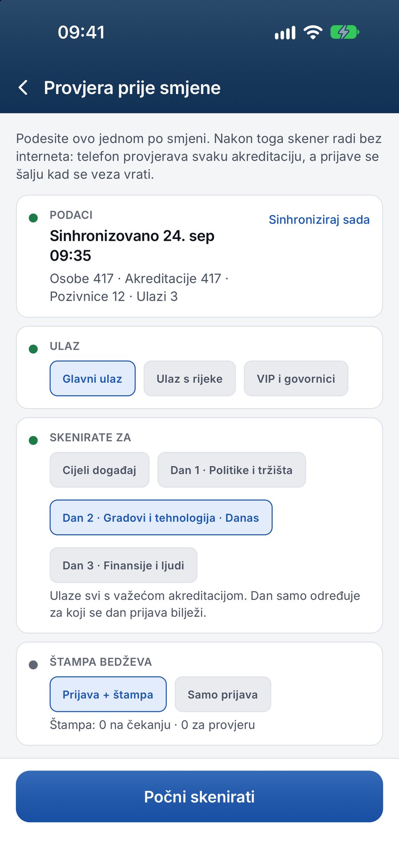
Task: Choose Ulaz s rijeke entrance
Action: click(190, 378)
